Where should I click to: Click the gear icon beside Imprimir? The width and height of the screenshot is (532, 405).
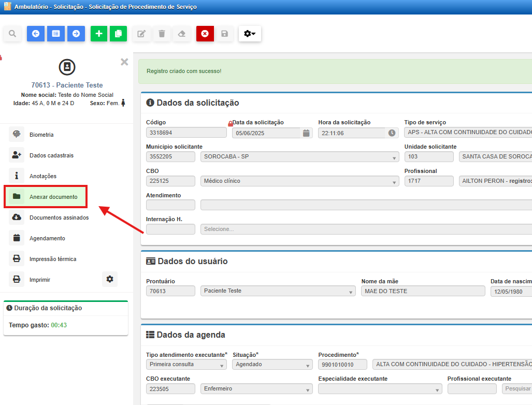110,279
